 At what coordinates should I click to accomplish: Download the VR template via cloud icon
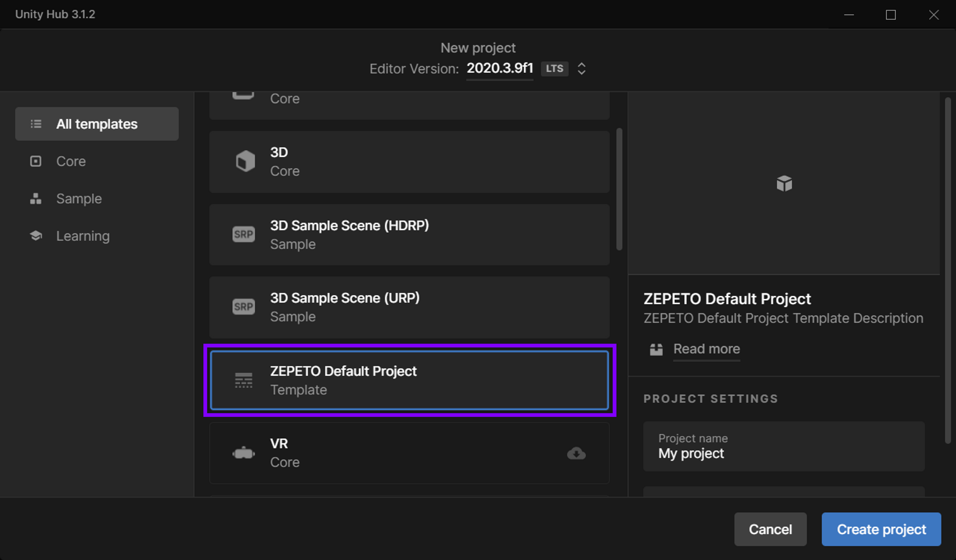click(x=576, y=453)
